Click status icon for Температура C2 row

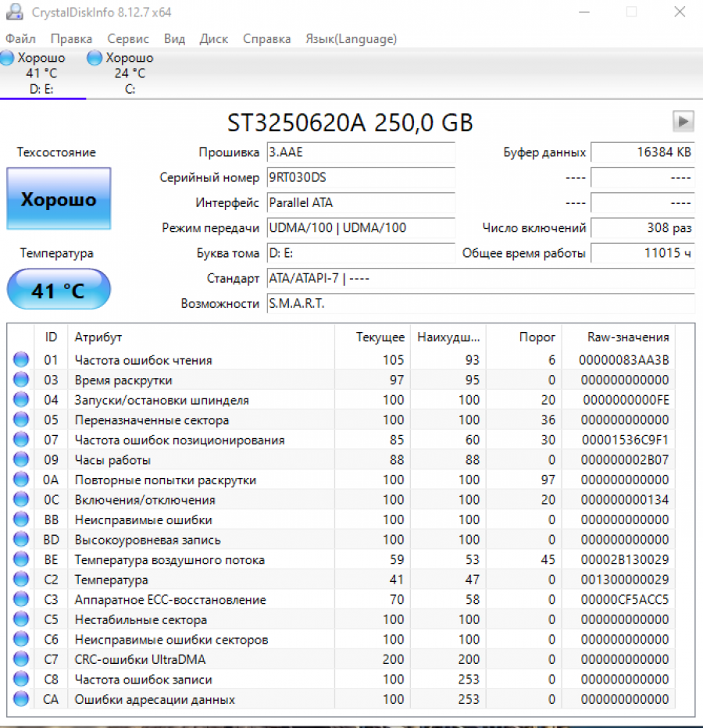21,580
